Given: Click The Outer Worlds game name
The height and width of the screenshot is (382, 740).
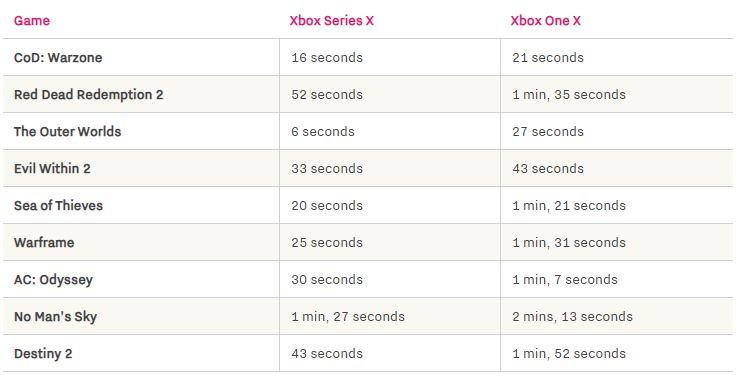Looking at the screenshot, I should (67, 131).
